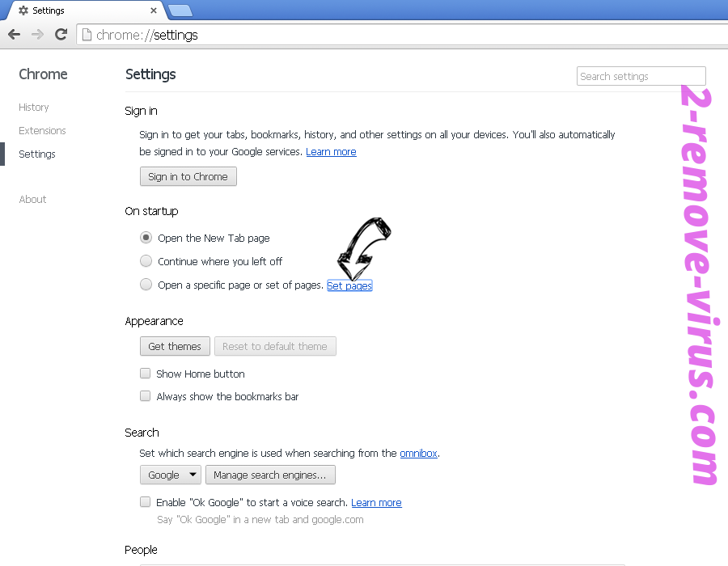Click the chrome://settings address bar
Image resolution: width=728 pixels, height=566 pixels.
402,35
